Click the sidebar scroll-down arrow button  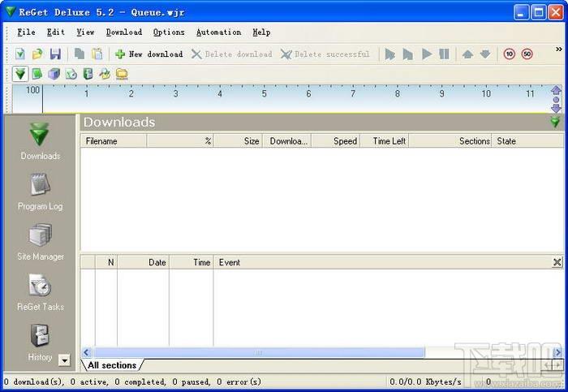click(x=64, y=360)
